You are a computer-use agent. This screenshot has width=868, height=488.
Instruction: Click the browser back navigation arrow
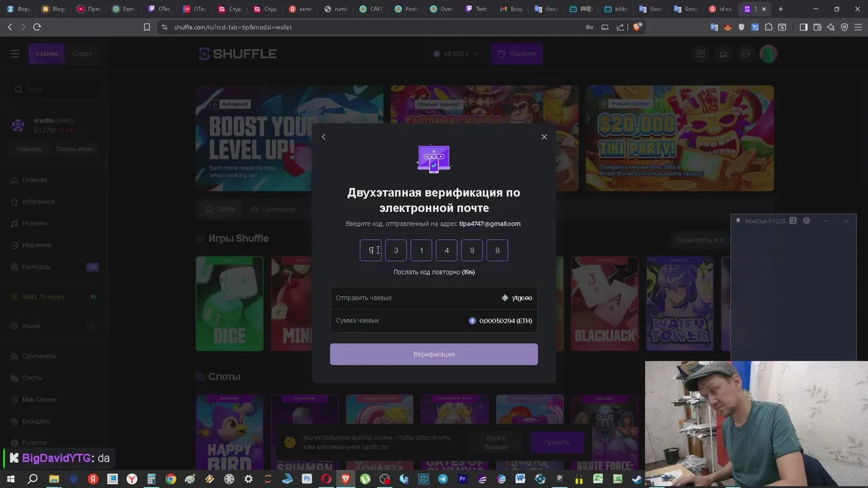(x=10, y=27)
